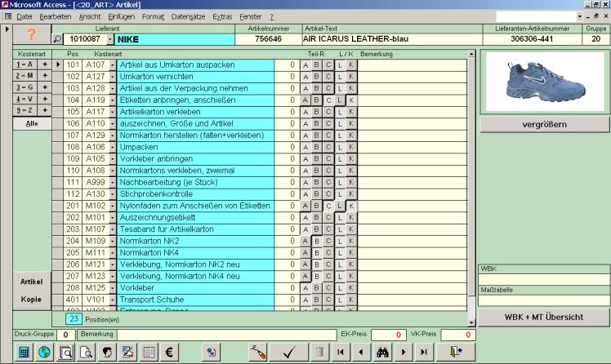
Task: Click the vergrößern button
Action: coord(543,124)
